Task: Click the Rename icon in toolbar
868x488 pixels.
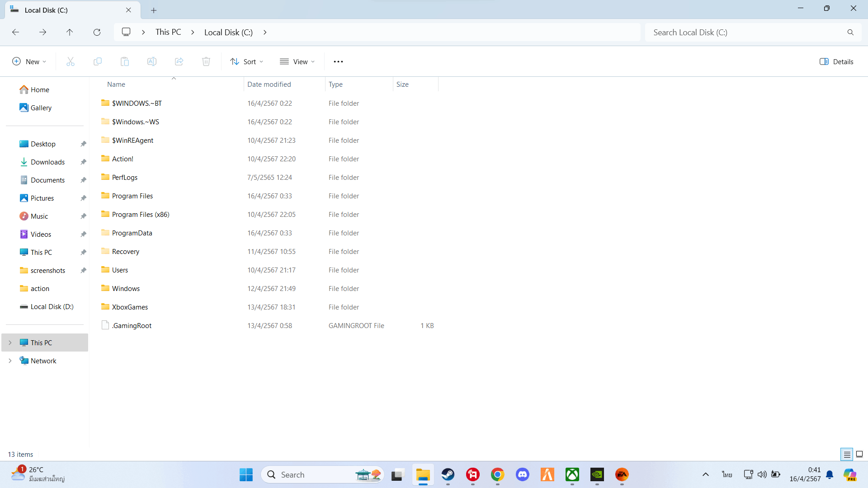Action: [x=152, y=61]
